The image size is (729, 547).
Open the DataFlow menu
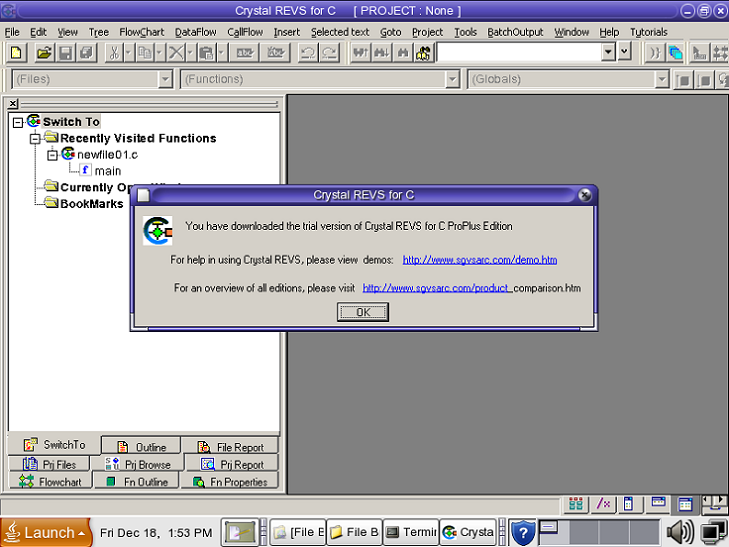point(196,32)
